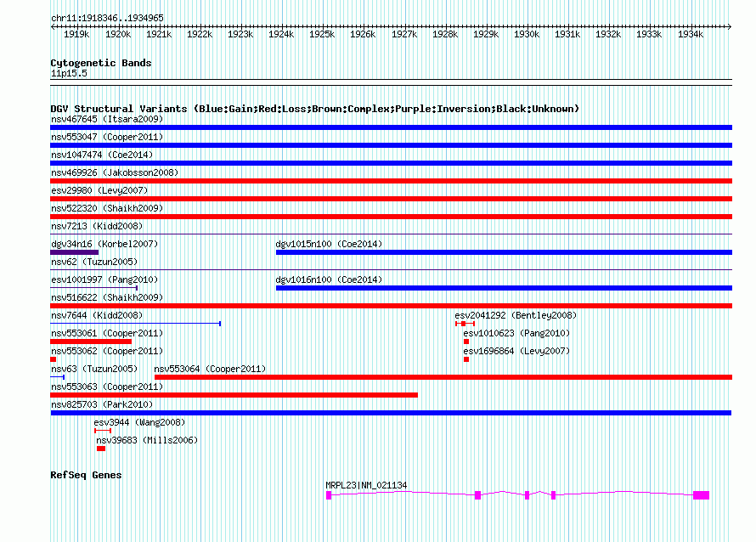This screenshot has width=756, height=542.
Task: Open dgv1015n100 (Coe2014) variant label
Action: point(329,244)
